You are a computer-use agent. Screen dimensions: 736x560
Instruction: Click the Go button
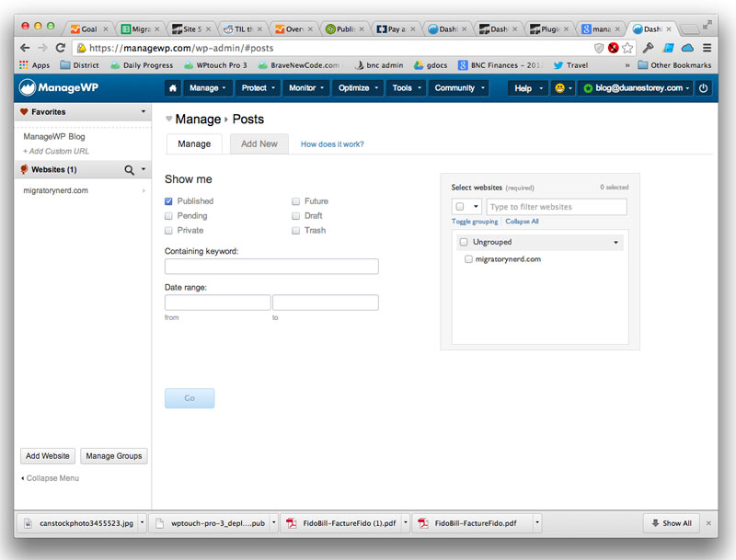tap(190, 398)
